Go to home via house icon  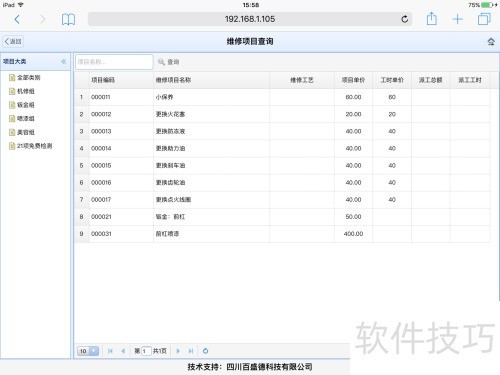pyautogui.click(x=491, y=42)
